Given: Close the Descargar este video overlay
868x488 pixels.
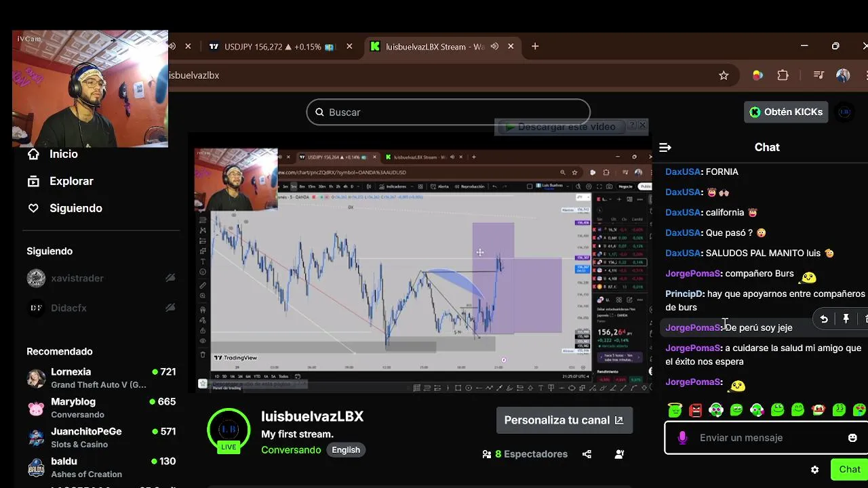Looking at the screenshot, I should pos(643,125).
